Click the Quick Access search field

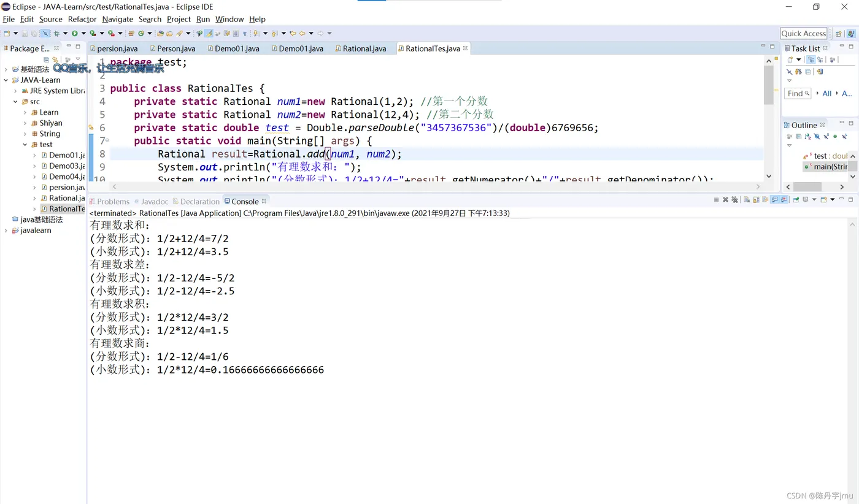tap(804, 34)
